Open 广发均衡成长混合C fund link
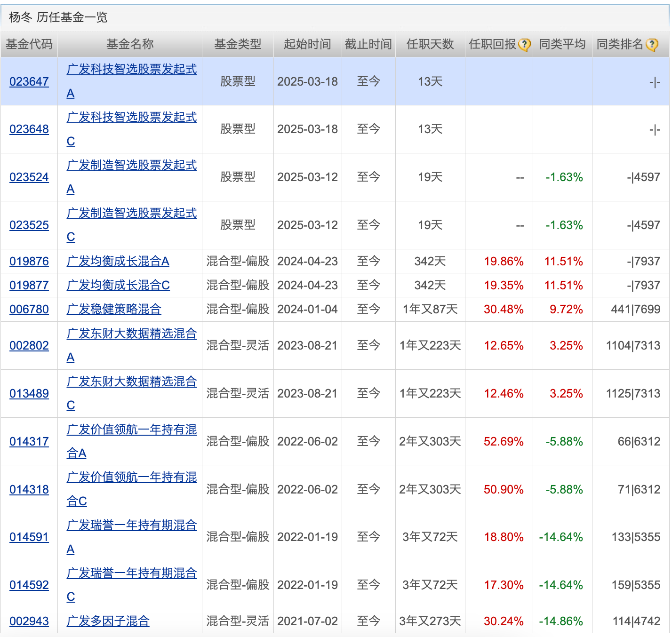Screen dimensions: 672x637 point(118,285)
